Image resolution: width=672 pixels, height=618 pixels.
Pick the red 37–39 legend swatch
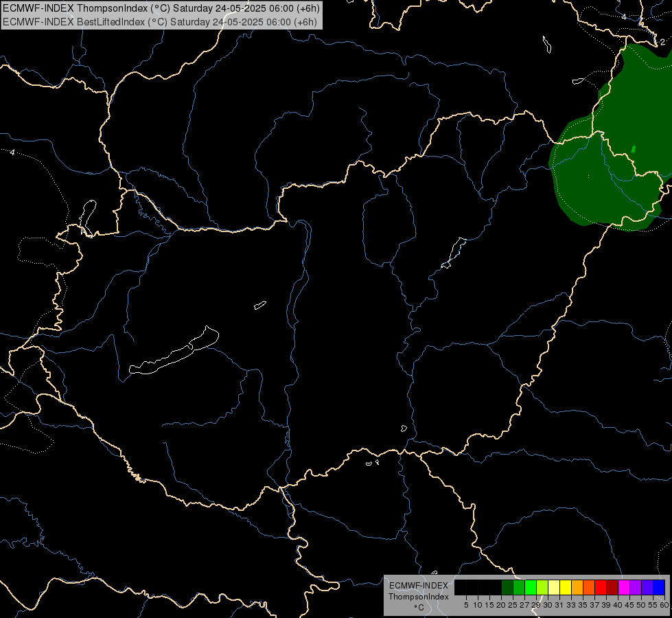(601, 587)
